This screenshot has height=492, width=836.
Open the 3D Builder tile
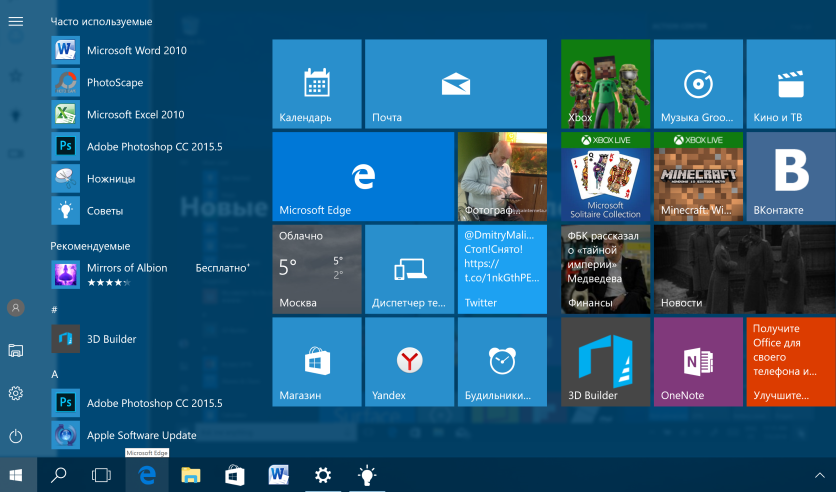pos(606,362)
